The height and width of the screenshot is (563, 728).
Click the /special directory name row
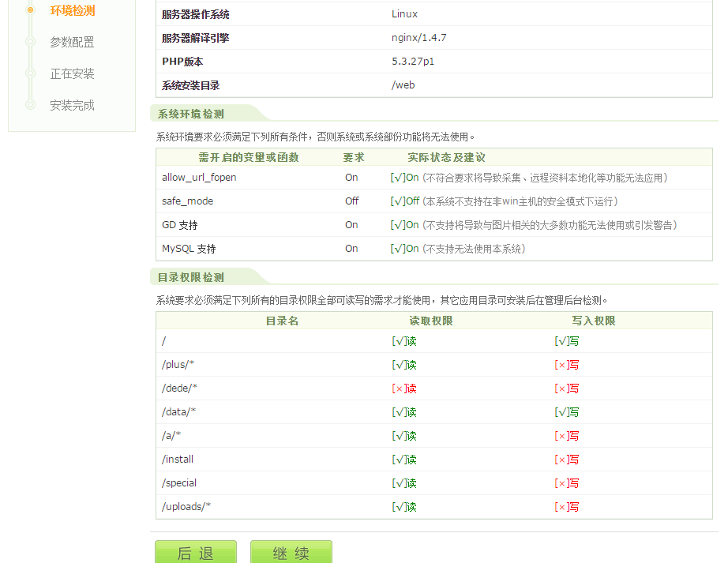tap(179, 483)
